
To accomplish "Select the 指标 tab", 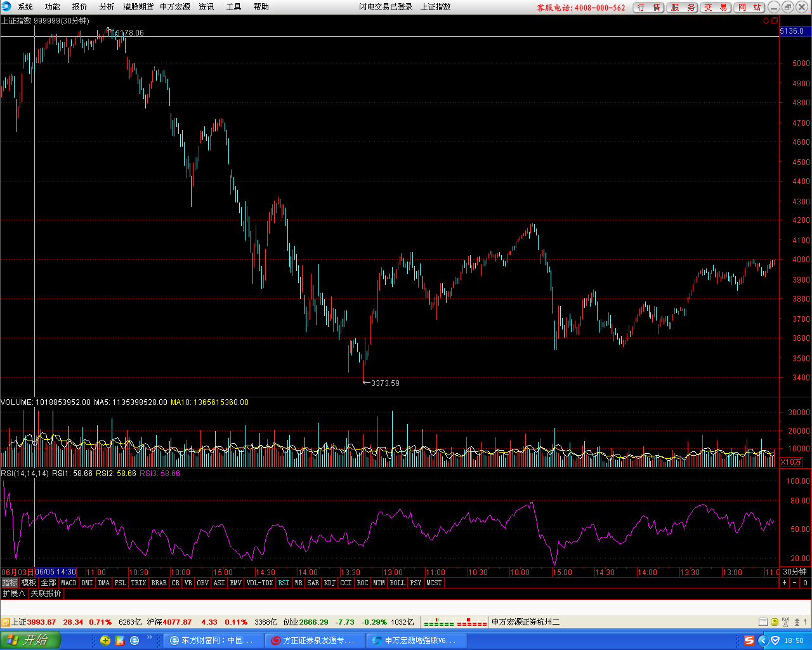I will point(10,583).
